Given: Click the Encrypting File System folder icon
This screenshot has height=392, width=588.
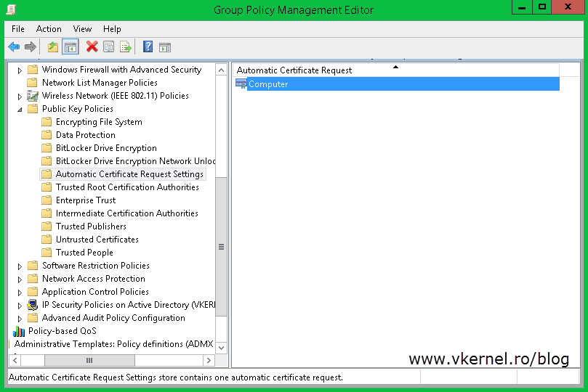Looking at the screenshot, I should tap(47, 122).
